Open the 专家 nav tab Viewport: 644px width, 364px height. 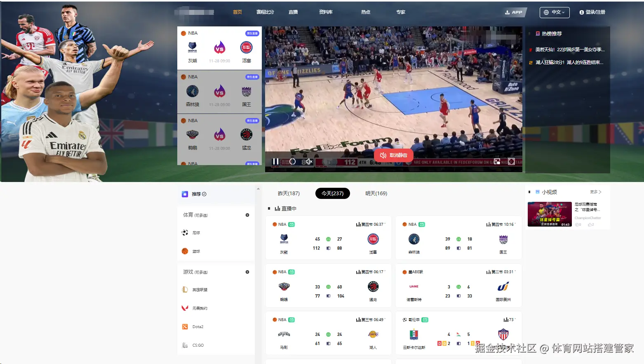[401, 12]
